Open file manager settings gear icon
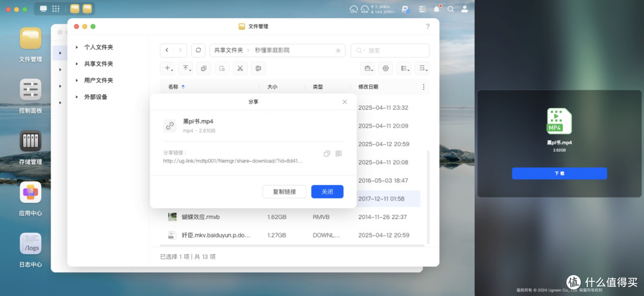Screen dimensions: 644x296 coord(386,68)
